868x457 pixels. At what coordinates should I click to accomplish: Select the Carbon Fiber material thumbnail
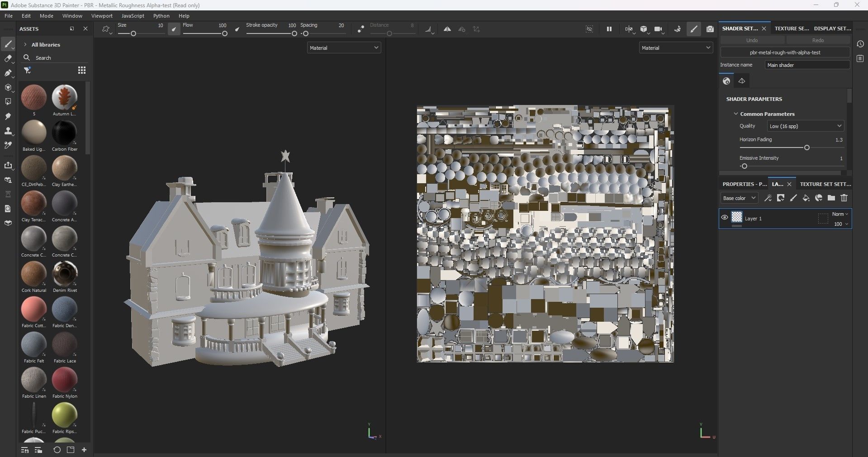(x=64, y=132)
